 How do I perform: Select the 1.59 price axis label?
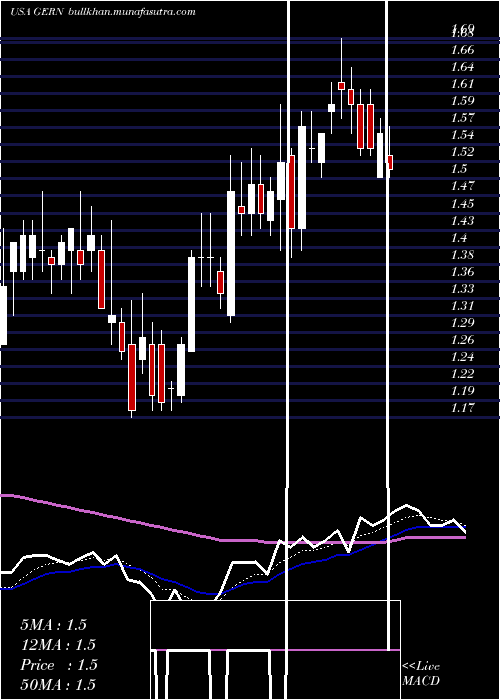pyautogui.click(x=462, y=101)
